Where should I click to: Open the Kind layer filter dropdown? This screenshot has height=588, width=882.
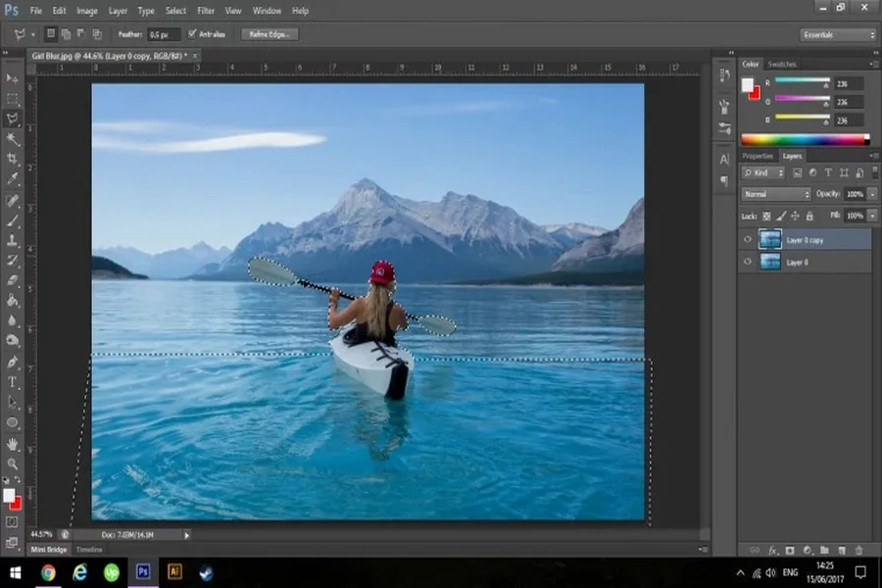coord(760,173)
